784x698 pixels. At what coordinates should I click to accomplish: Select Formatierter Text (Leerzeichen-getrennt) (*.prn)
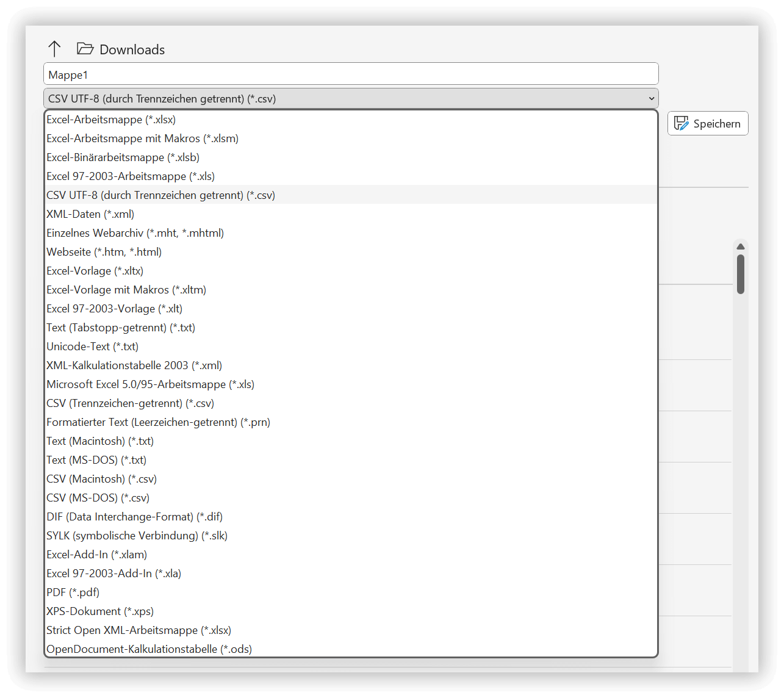(x=351, y=422)
